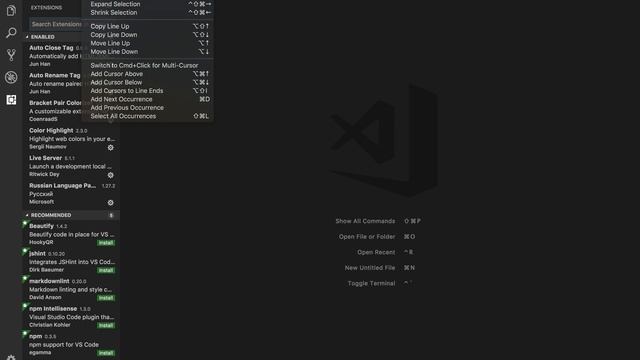The height and width of the screenshot is (360, 640).
Task: Select Copy Line Up menu entry
Action: click(147, 26)
